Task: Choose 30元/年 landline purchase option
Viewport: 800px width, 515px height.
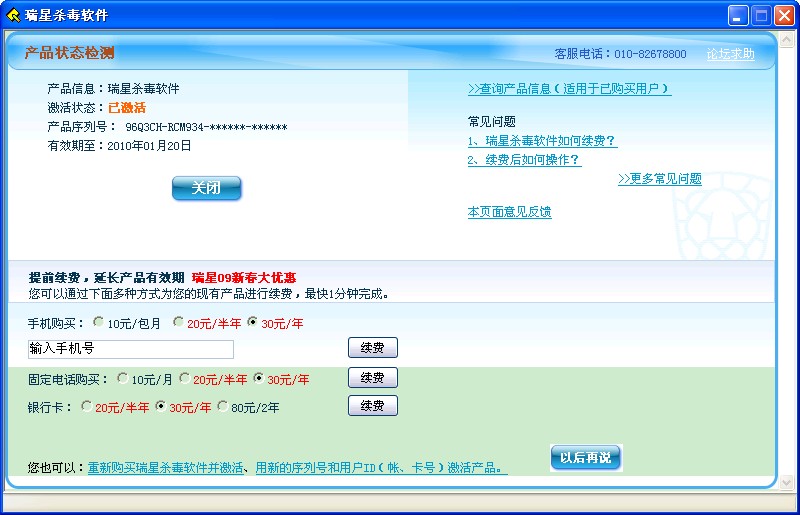Action: click(259, 378)
